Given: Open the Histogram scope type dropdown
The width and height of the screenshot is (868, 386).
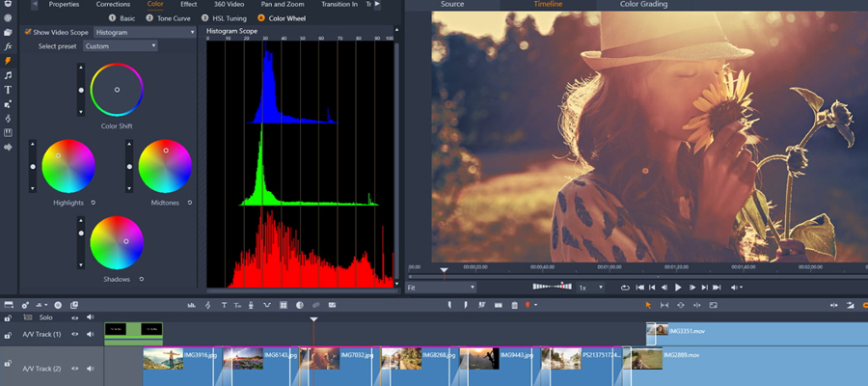Looking at the screenshot, I should tap(145, 32).
